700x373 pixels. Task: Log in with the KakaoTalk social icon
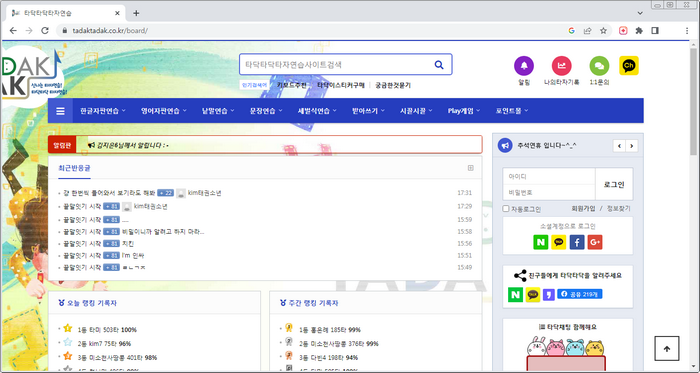(x=559, y=242)
